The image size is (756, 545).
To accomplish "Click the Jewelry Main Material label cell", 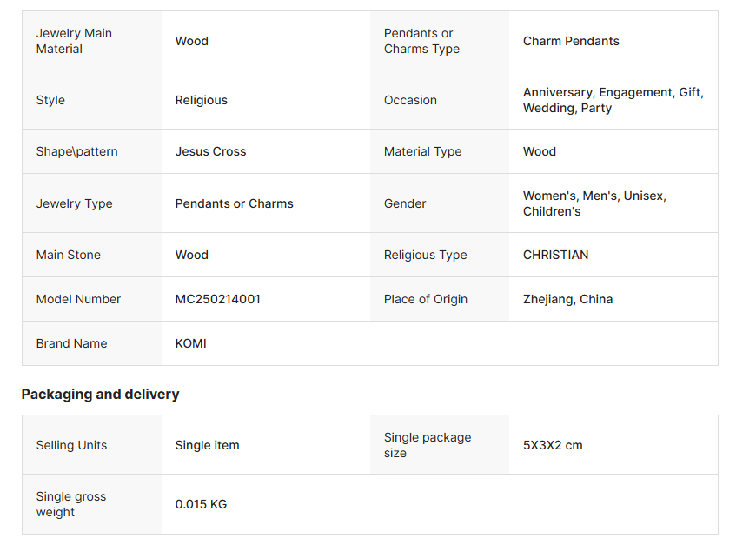I will point(74,41).
